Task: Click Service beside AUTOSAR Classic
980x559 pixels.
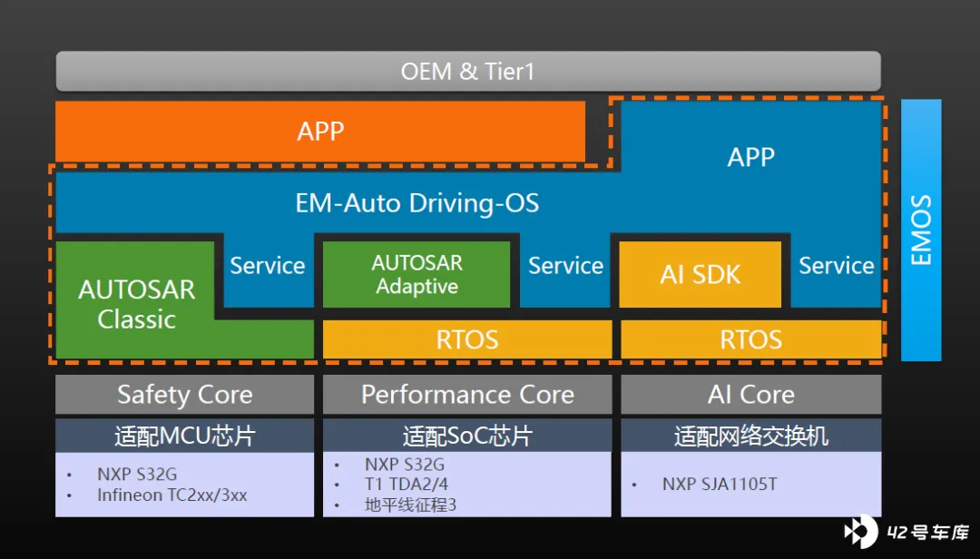Action: 268,266
